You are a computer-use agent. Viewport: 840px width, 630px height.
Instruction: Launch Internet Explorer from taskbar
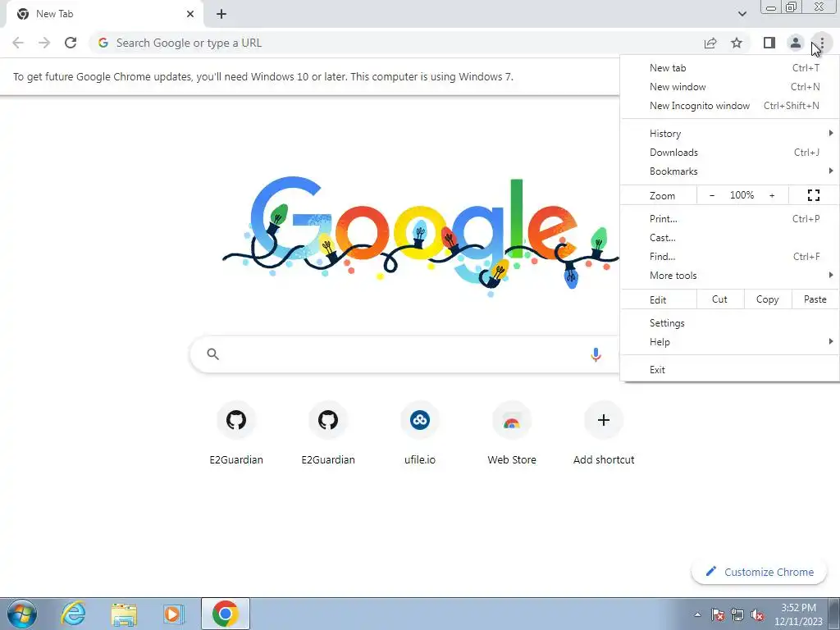(73, 614)
